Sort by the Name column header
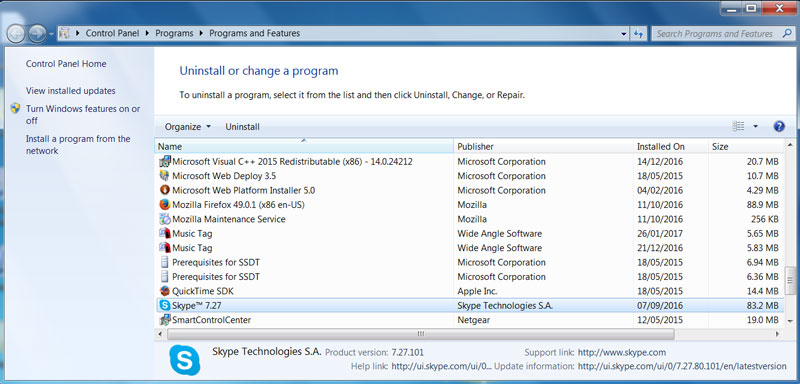The width and height of the screenshot is (800, 384). 304,146
